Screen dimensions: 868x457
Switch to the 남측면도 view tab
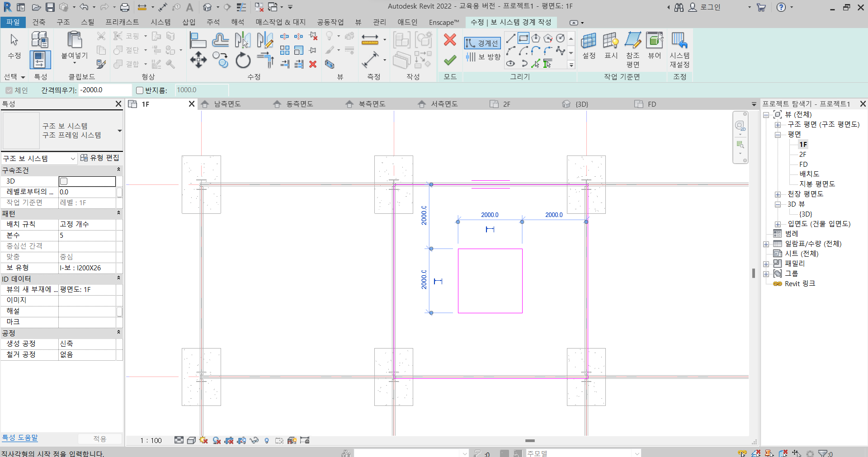(x=227, y=104)
